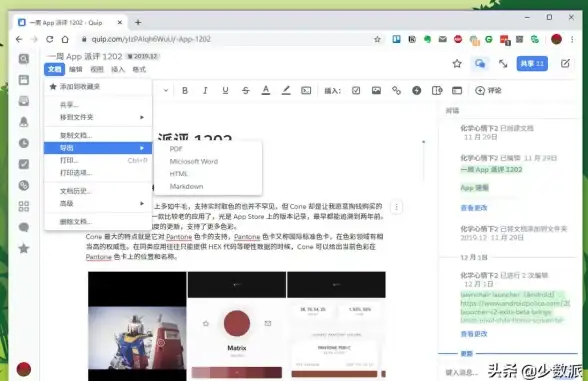Image resolution: width=588 pixels, height=381 pixels.
Task: Toggle the conversation pane icon
Action: [480, 64]
